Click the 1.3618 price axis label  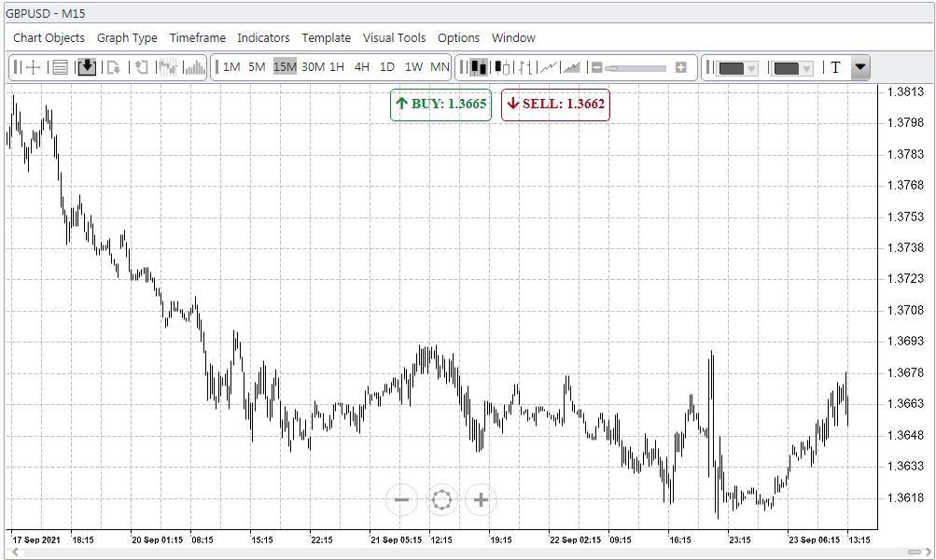pos(905,497)
